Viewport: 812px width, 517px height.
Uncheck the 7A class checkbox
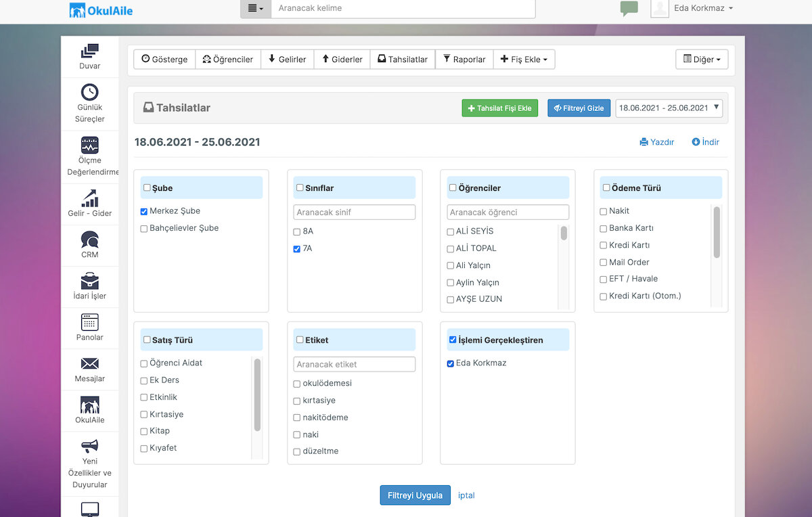pos(297,249)
